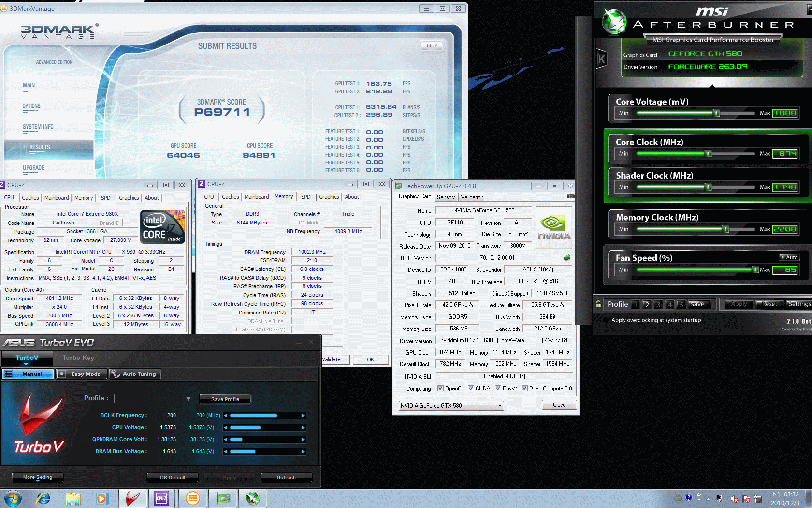The height and width of the screenshot is (508, 812).
Task: Toggle Auto fan speed in Afterburner
Action: tap(789, 257)
